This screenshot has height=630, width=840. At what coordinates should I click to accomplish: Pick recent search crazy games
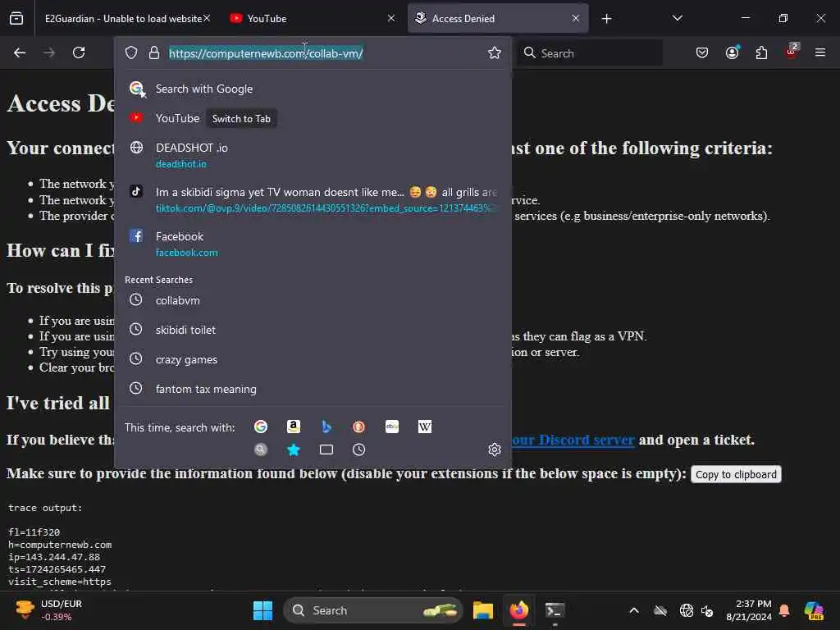(x=313, y=359)
